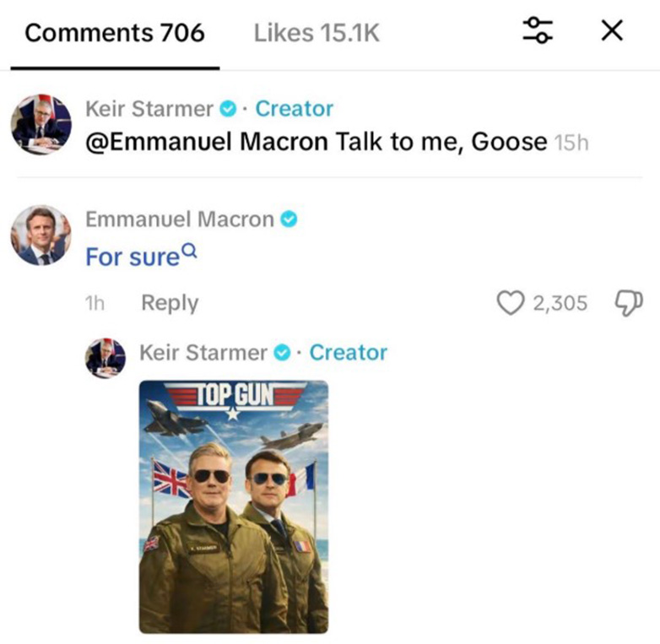
Task: Open the comment filter settings icon
Action: tap(538, 32)
